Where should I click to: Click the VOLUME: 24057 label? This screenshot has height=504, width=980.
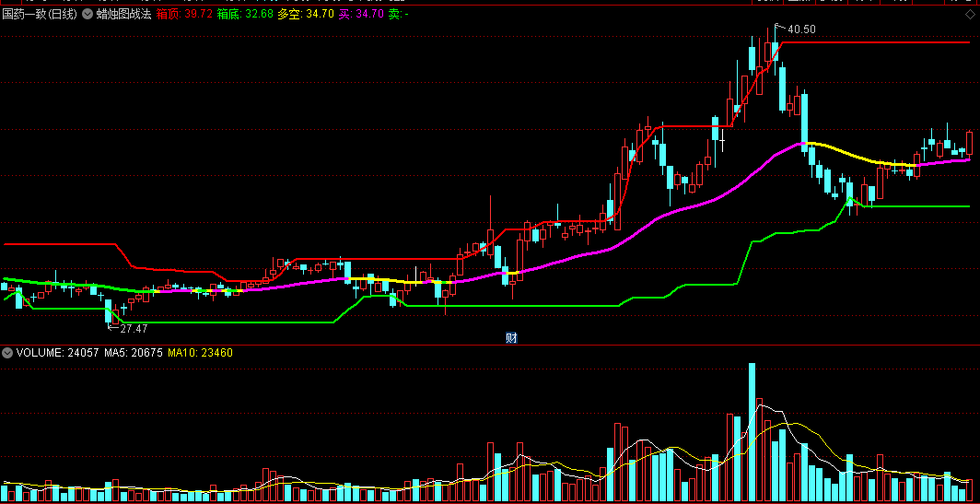[x=57, y=353]
